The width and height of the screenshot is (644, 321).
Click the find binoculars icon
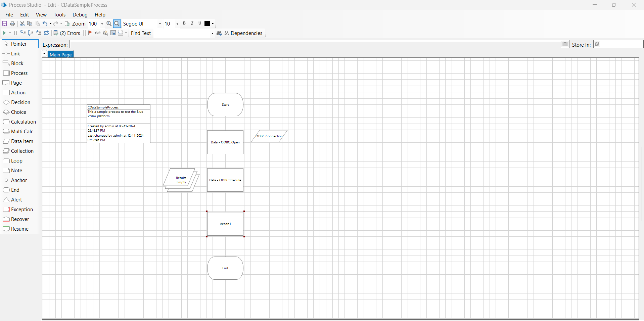[219, 33]
